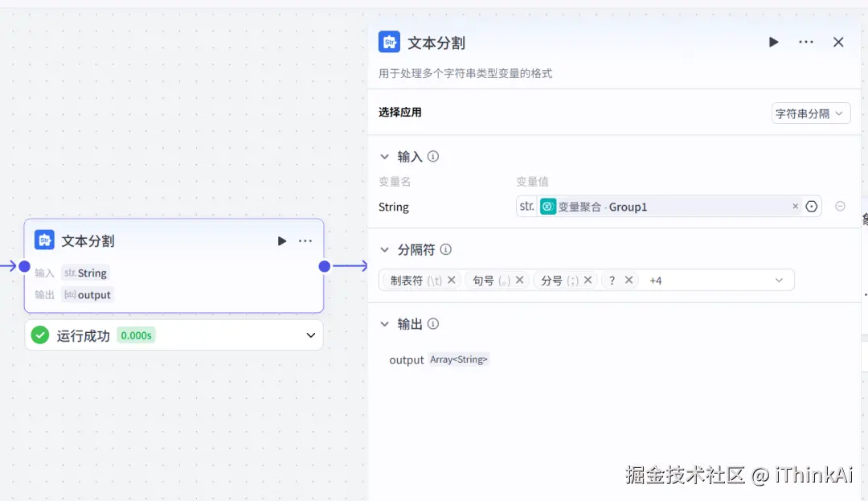
Task: Remove the 句号 separator chip
Action: pos(519,280)
